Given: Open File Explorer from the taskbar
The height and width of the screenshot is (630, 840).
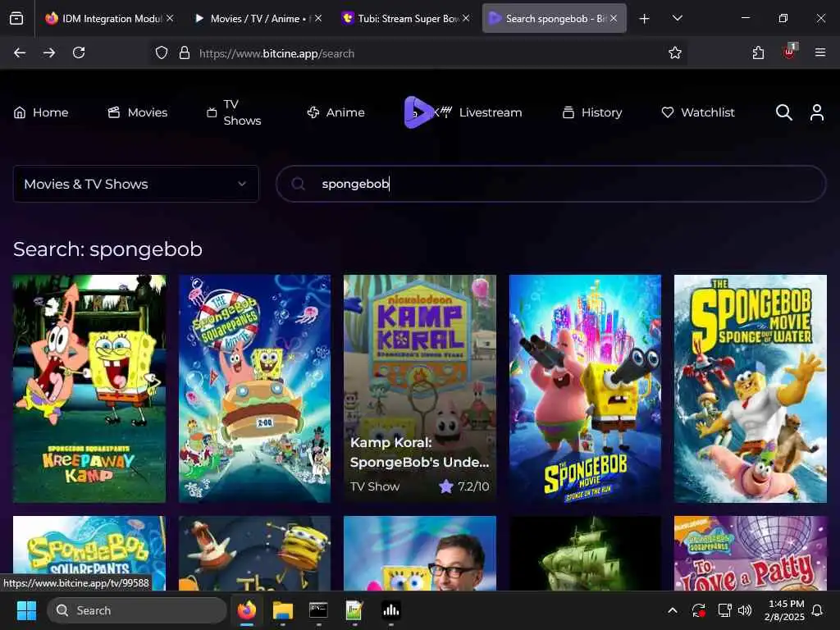Looking at the screenshot, I should pyautogui.click(x=283, y=610).
